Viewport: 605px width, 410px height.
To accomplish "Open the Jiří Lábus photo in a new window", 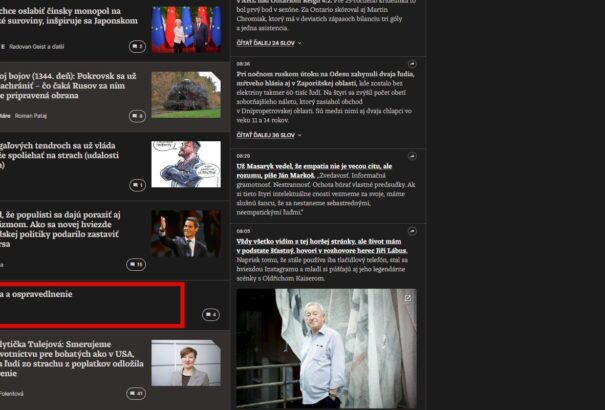I will pyautogui.click(x=408, y=298).
